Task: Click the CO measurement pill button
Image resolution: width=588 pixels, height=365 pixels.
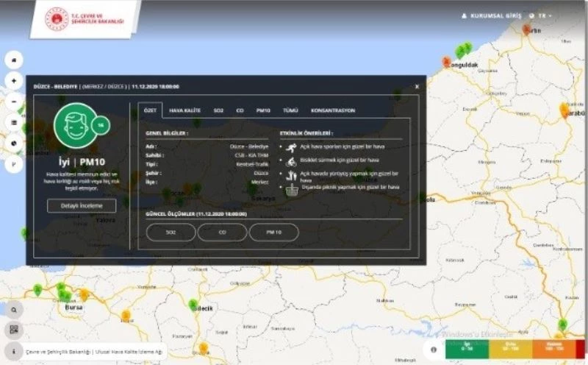Action: click(x=222, y=233)
